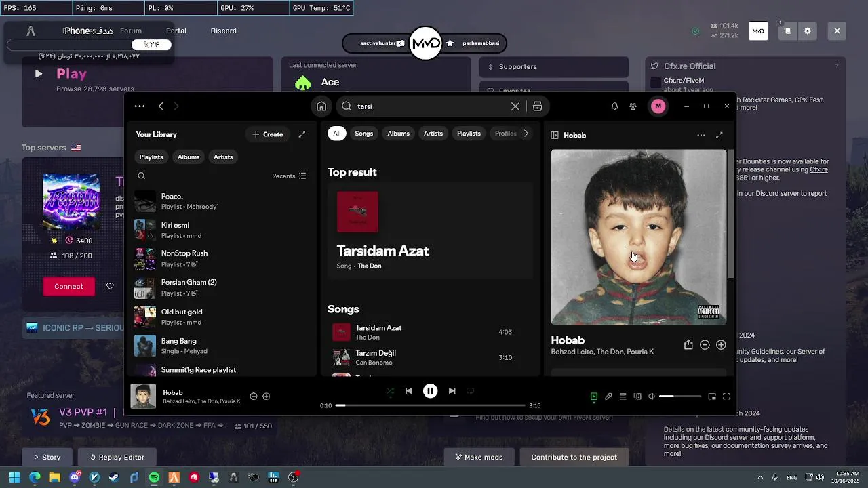The width and height of the screenshot is (868, 488).
Task: Click Create button in Your Library
Action: point(267,134)
